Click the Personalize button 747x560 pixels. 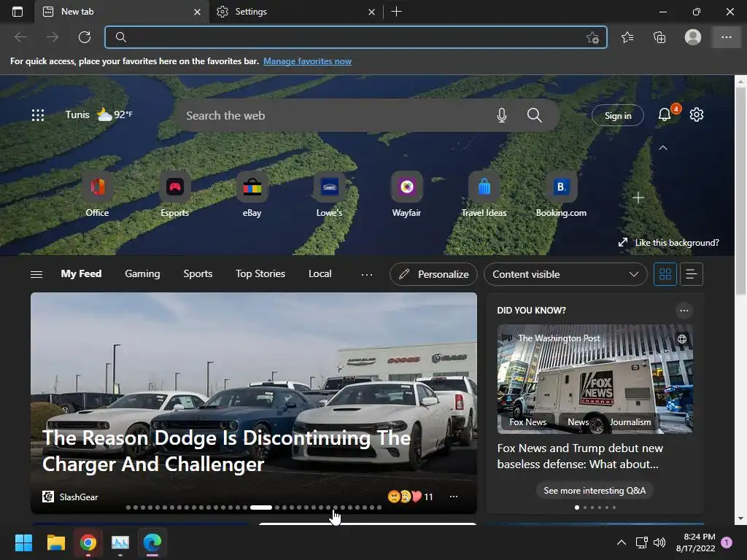(433, 274)
